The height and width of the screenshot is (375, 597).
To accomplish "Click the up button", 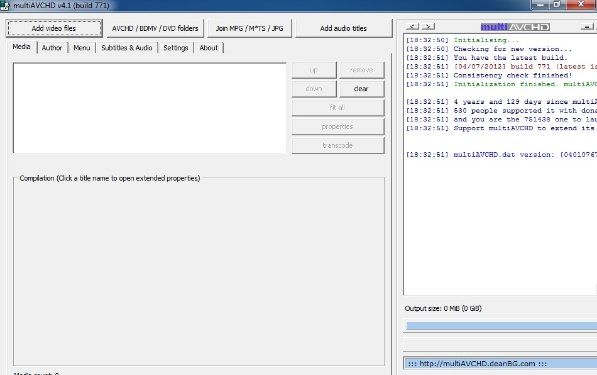I will (x=314, y=70).
